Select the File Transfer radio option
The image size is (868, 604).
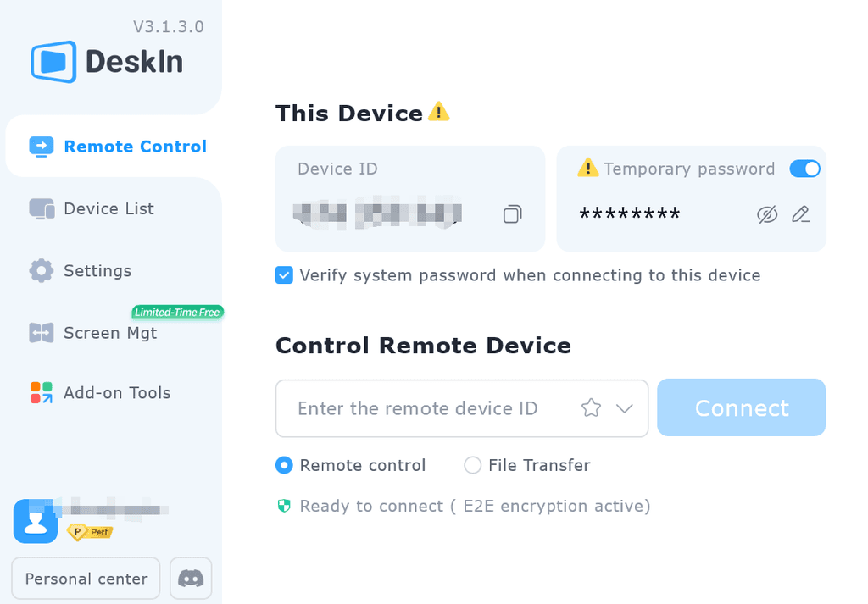[x=472, y=465]
